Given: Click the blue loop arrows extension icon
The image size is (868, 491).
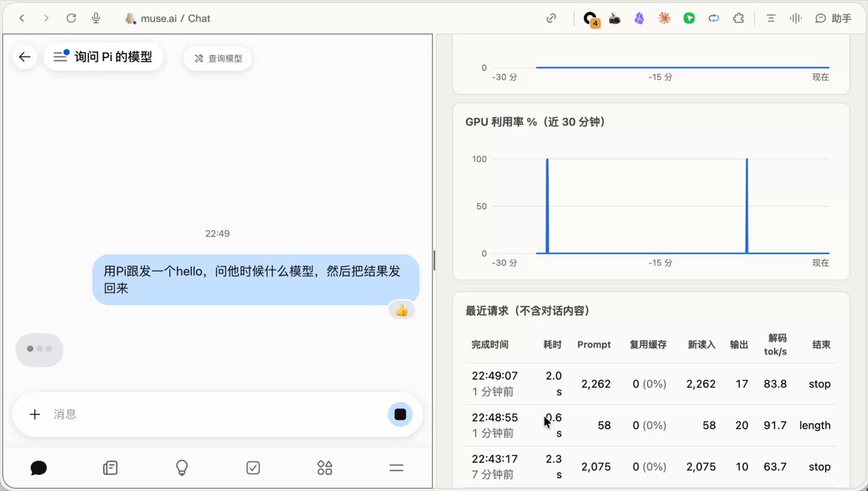Looking at the screenshot, I should (714, 18).
